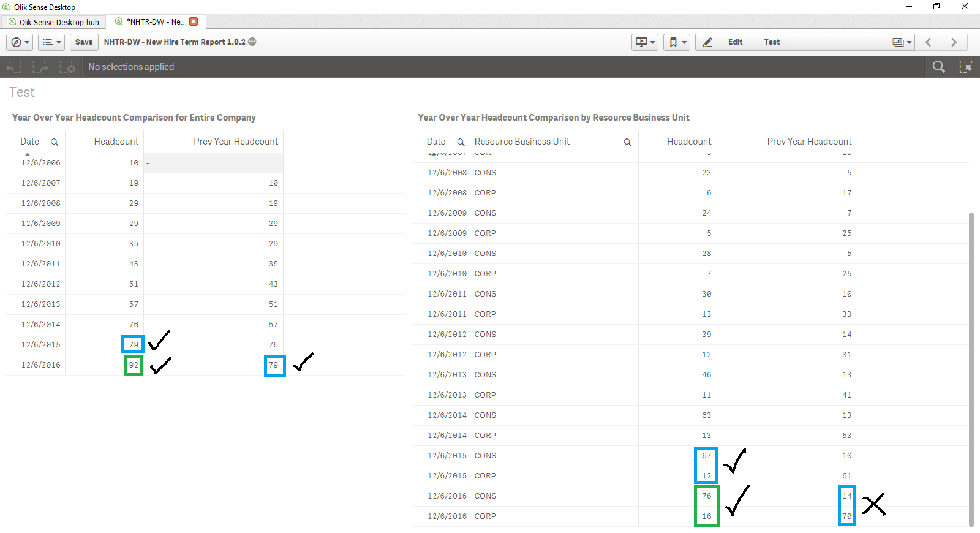
Task: Click the Resource Business Unit column header
Action: pos(522,142)
